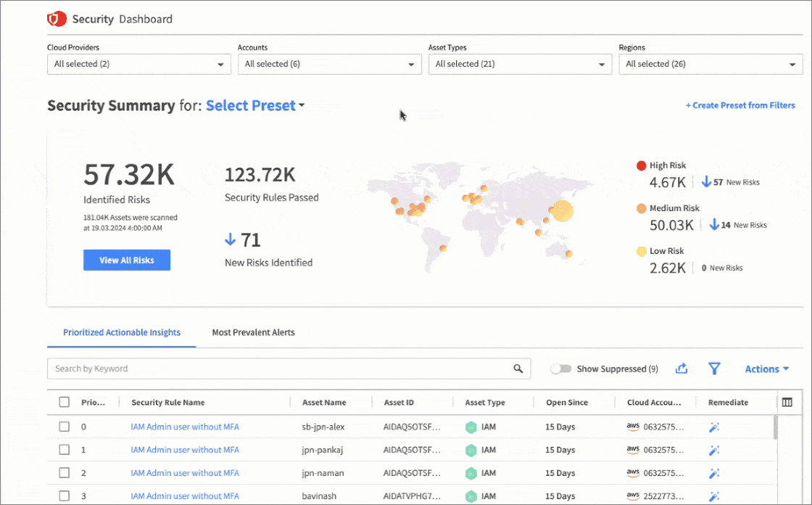Check the select-all header checkbox
812x505 pixels.
coord(65,403)
